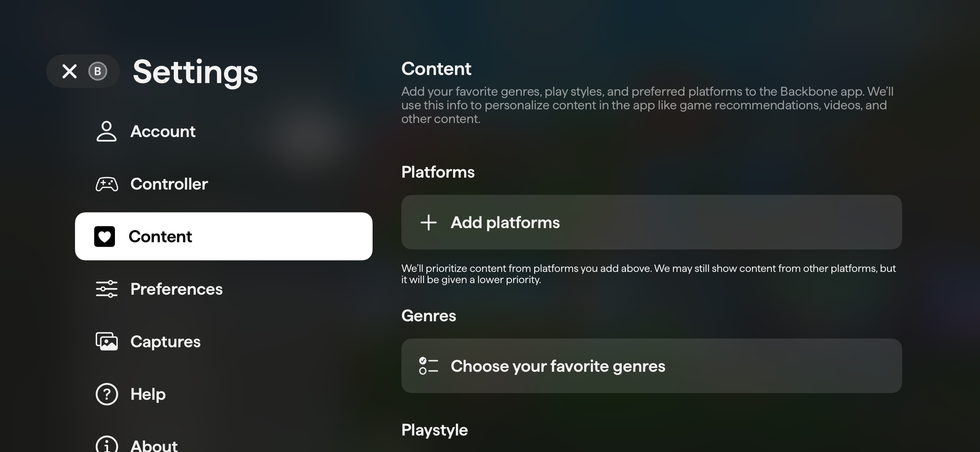Choose your favorite genres button

point(651,366)
